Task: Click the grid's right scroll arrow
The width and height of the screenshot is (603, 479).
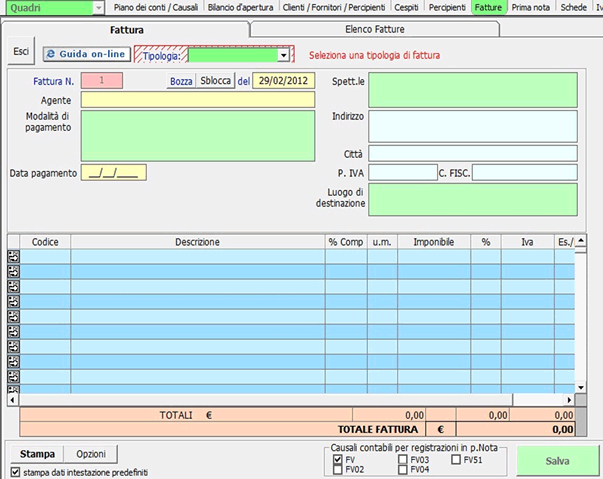Action: click(x=569, y=400)
